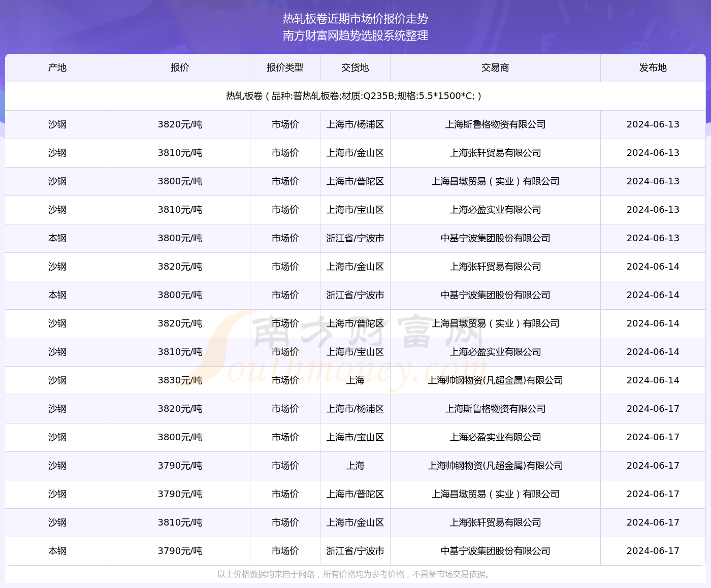This screenshot has width=711, height=588.
Task: Click 上海必盈实业有限公司 in the 2024-06-13 row
Action: coord(495,210)
